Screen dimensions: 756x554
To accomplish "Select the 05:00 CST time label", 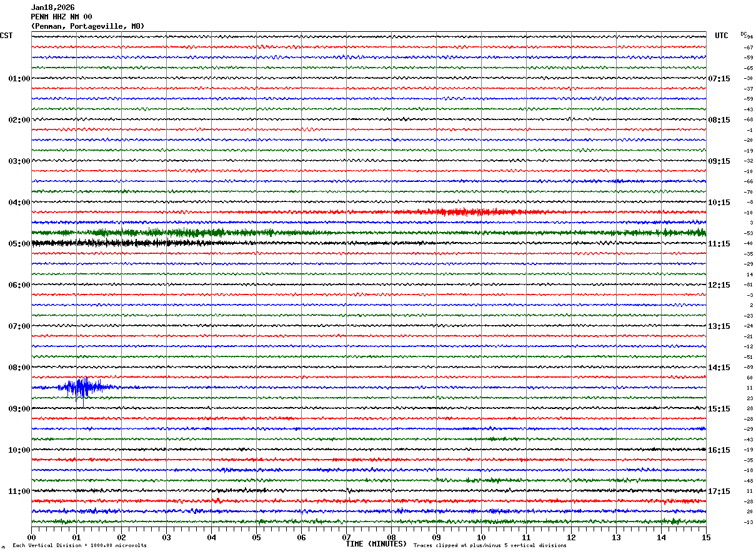I will [19, 244].
